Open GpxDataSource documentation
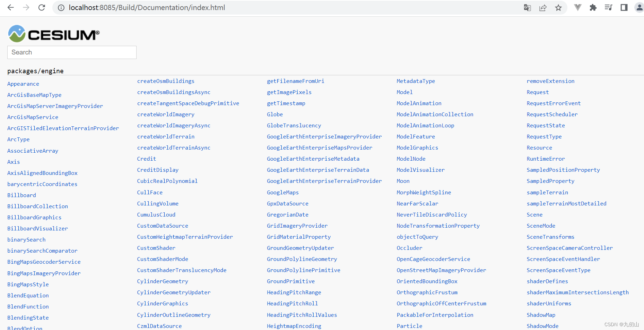The width and height of the screenshot is (644, 330). (x=288, y=204)
